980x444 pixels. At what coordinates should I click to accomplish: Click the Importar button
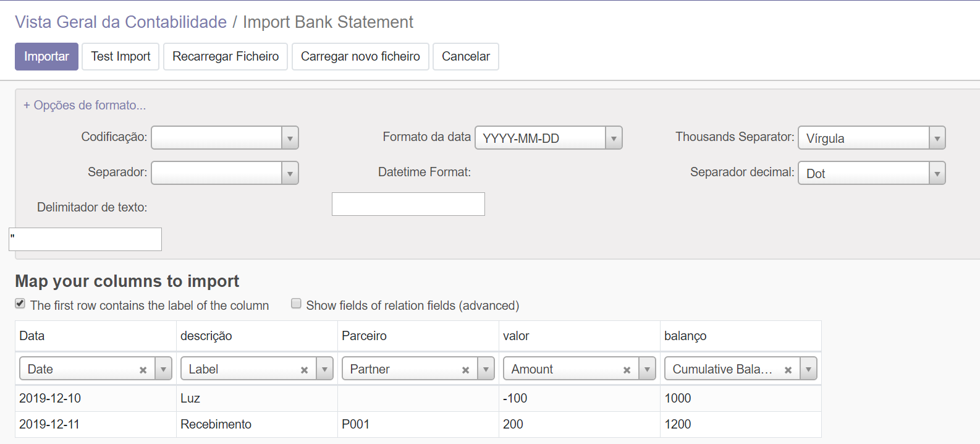pyautogui.click(x=46, y=56)
